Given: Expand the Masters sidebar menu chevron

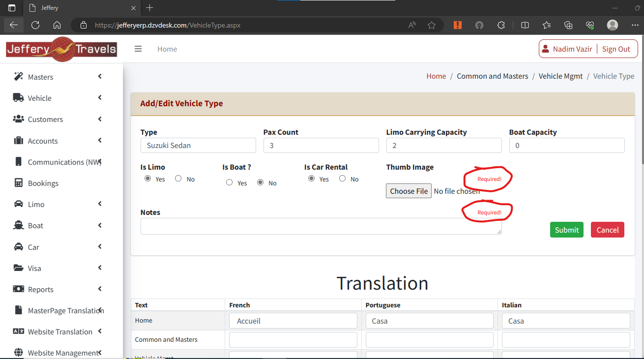Looking at the screenshot, I should tap(100, 76).
